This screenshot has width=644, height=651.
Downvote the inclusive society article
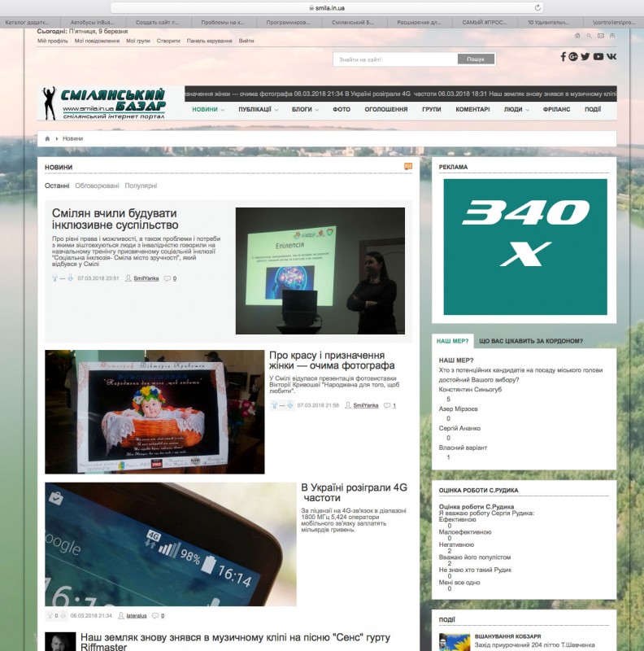click(x=70, y=278)
